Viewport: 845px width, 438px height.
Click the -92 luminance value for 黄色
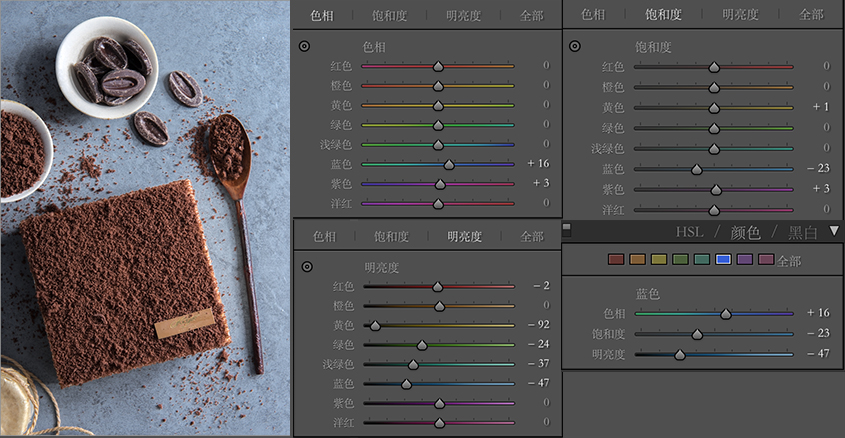coord(539,324)
